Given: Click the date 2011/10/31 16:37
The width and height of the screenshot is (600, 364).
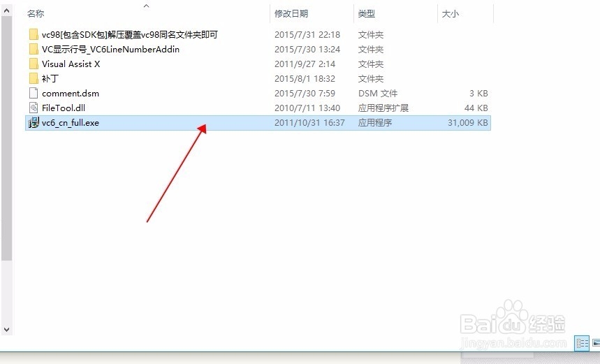Looking at the screenshot, I should 309,122.
